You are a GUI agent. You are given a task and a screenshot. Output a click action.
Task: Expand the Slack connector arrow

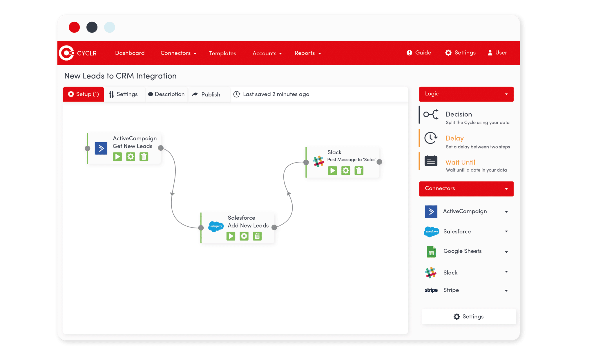pyautogui.click(x=506, y=272)
